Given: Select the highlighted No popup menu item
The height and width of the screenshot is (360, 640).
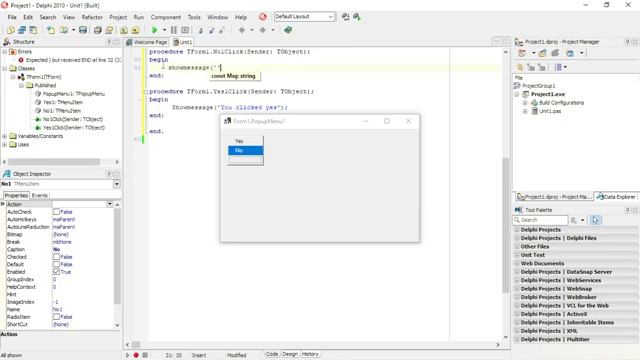Looking at the screenshot, I should tap(245, 151).
